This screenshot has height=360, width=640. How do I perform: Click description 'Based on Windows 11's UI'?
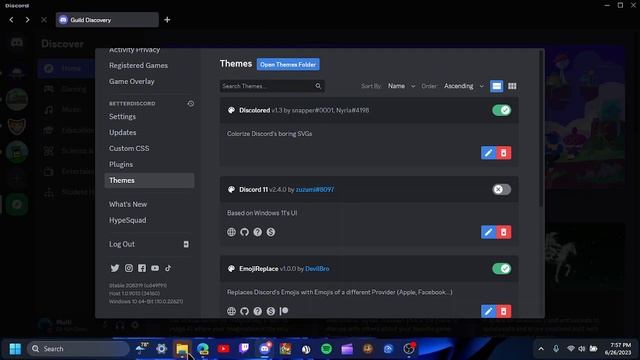(262, 213)
